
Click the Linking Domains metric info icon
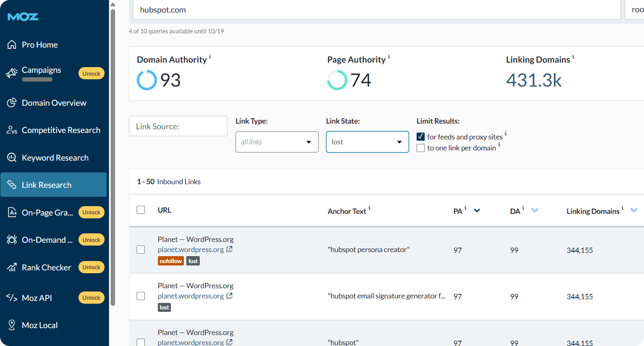(x=573, y=57)
